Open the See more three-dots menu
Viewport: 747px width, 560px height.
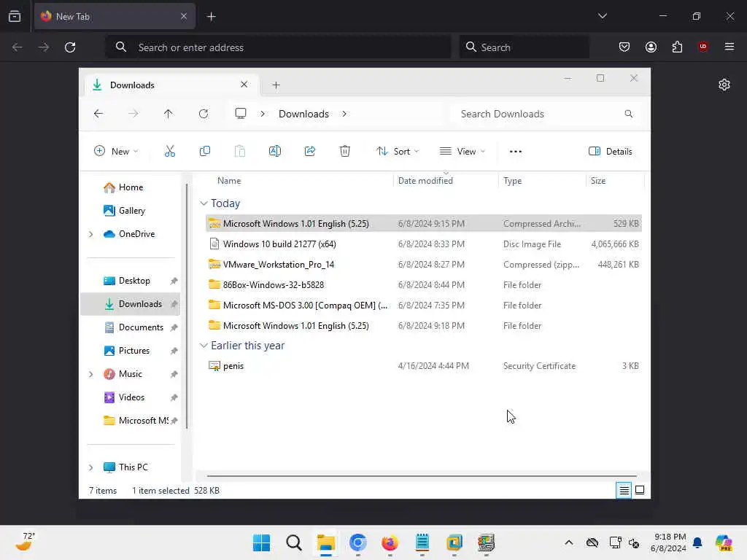[516, 152]
